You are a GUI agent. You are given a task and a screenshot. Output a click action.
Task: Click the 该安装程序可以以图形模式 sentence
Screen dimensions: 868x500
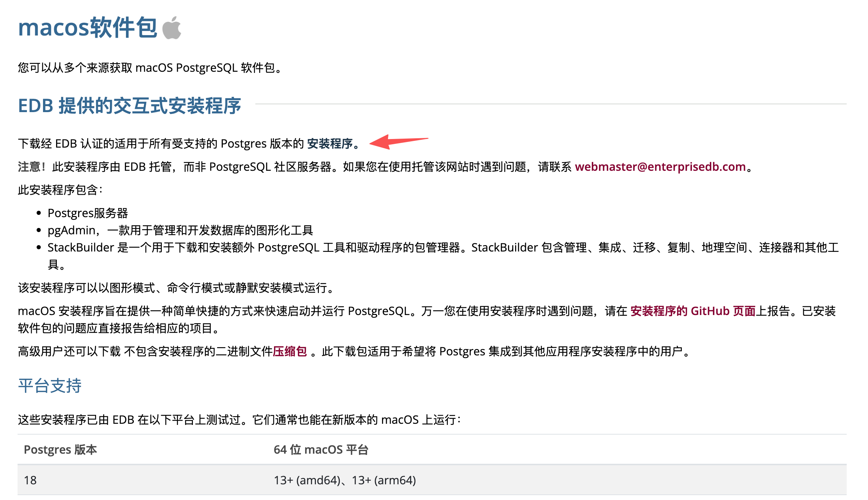(176, 288)
